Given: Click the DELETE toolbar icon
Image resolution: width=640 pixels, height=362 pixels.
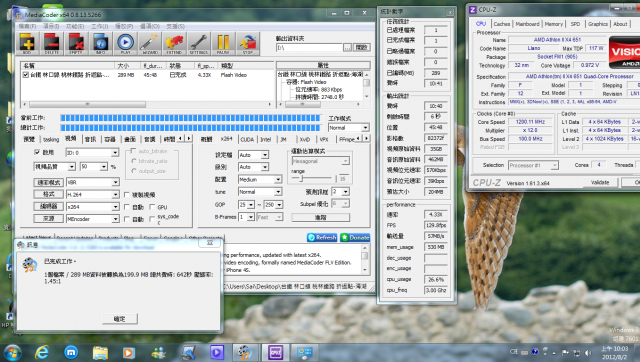Looking at the screenshot, I should 52,44.
